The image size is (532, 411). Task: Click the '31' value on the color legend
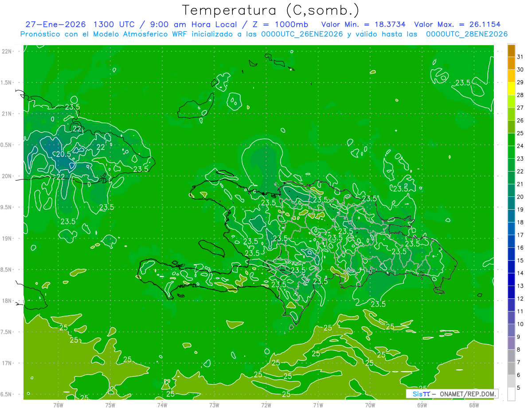[x=520, y=57]
